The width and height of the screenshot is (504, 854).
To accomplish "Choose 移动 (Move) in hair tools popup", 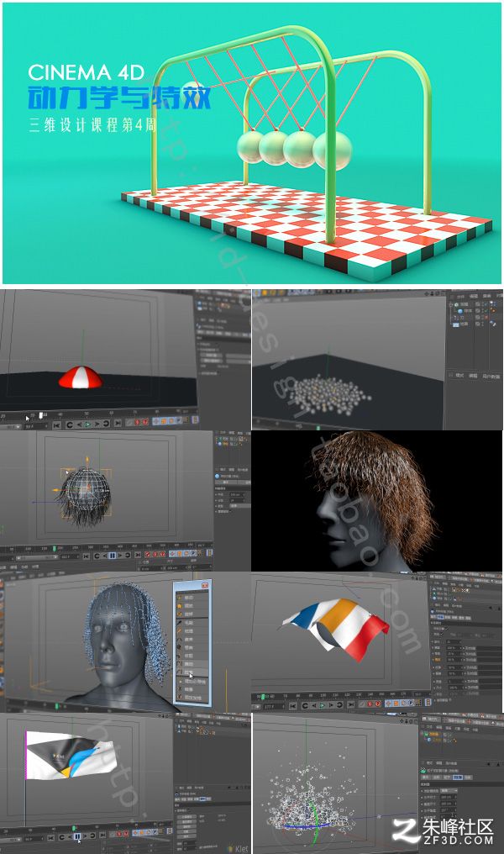I will [x=192, y=598].
